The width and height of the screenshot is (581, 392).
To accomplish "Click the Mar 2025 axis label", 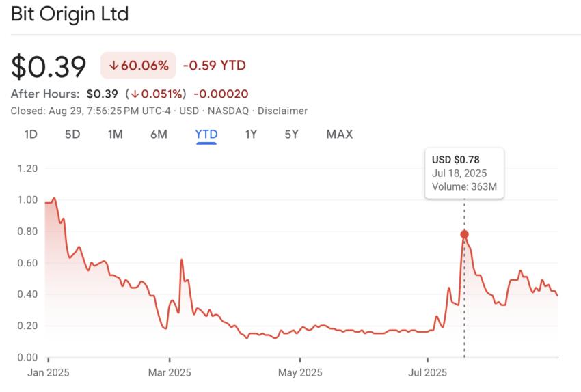I will tap(170, 372).
